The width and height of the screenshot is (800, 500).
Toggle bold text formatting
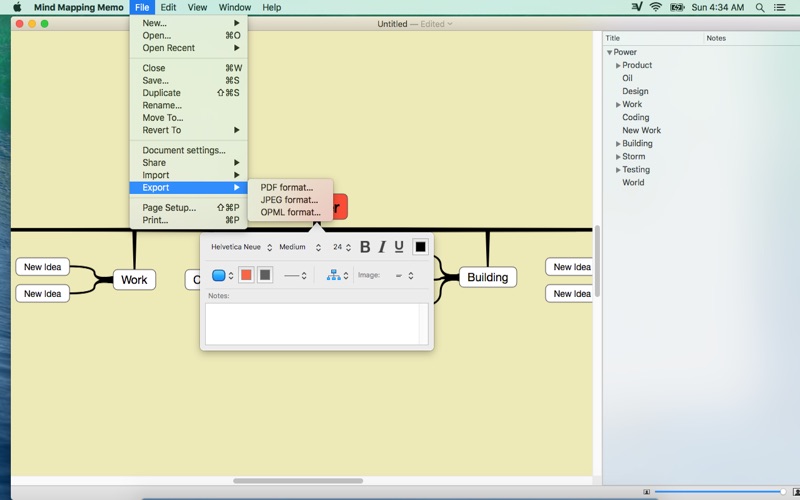pos(365,247)
